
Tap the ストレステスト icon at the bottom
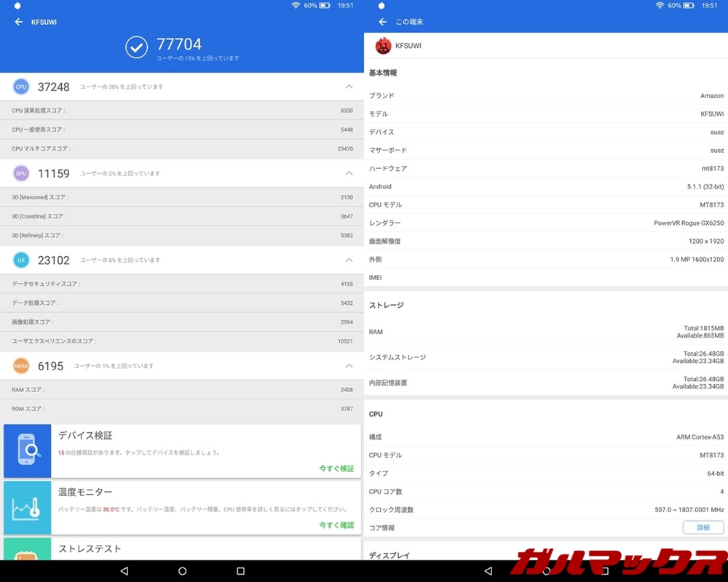point(27,553)
